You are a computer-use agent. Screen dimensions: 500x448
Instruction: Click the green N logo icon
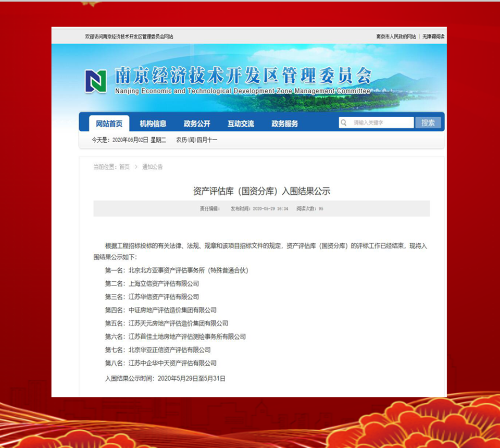click(96, 81)
